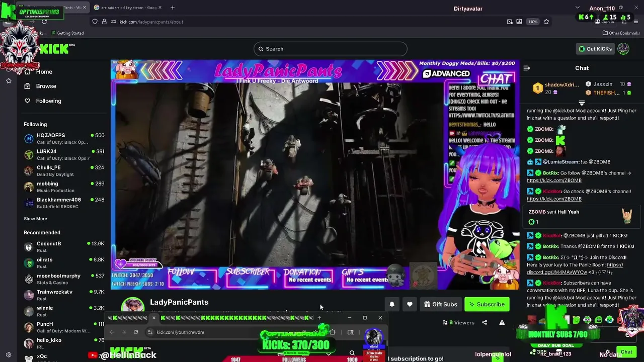644x362 pixels.
Task: Click the winnie recommended channel
Action: tap(64, 311)
